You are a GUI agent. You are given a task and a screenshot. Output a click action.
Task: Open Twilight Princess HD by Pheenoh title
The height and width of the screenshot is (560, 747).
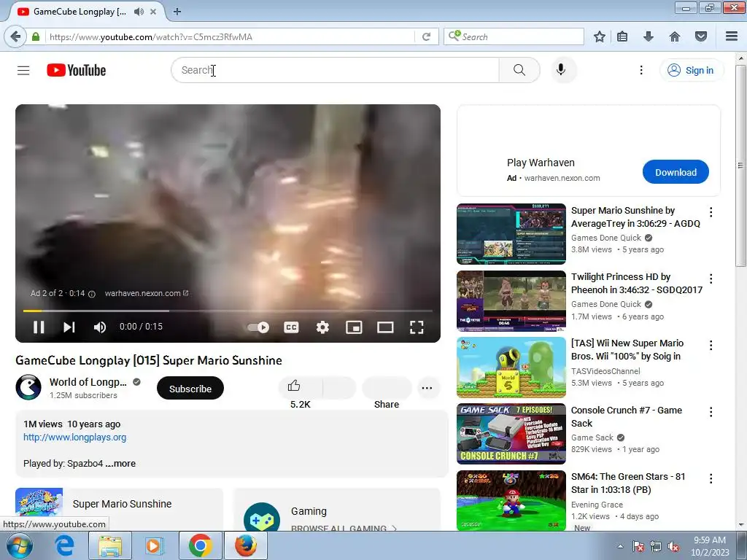click(x=636, y=284)
